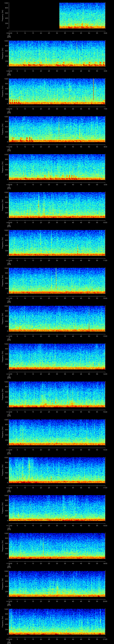Click the Frequency (Hz) axis label of the 4:04:00 panel
The width and height of the screenshot is (114, 644).
3,16
